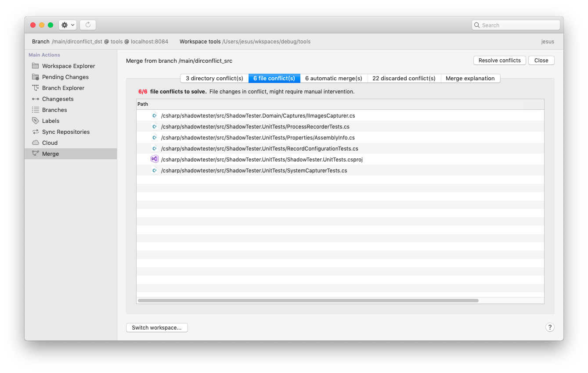Viewport: 588px width, 373px height.
Task: View Labels in the sidebar
Action: [x=51, y=121]
